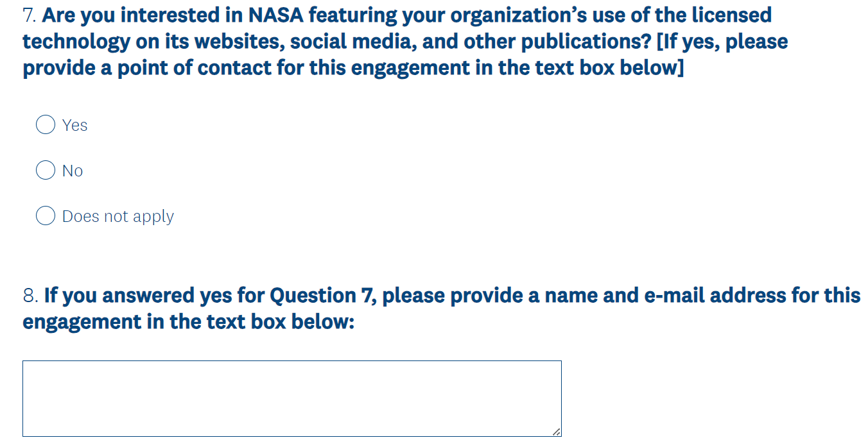Focus the name and e-mail text box
The image size is (868, 440).
tap(291, 398)
